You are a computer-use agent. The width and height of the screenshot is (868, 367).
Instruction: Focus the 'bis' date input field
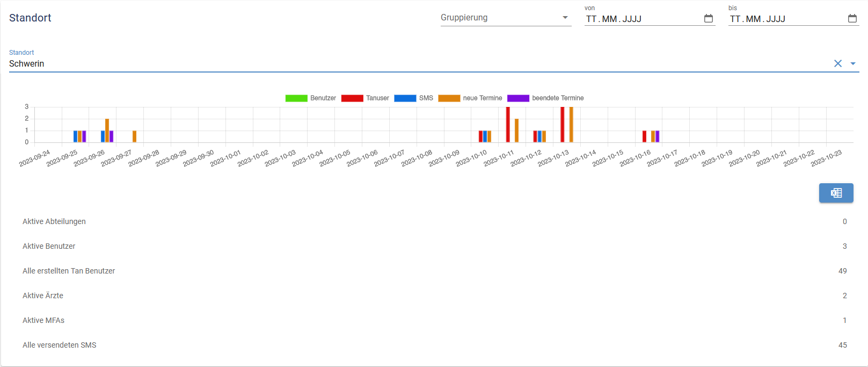tap(785, 19)
